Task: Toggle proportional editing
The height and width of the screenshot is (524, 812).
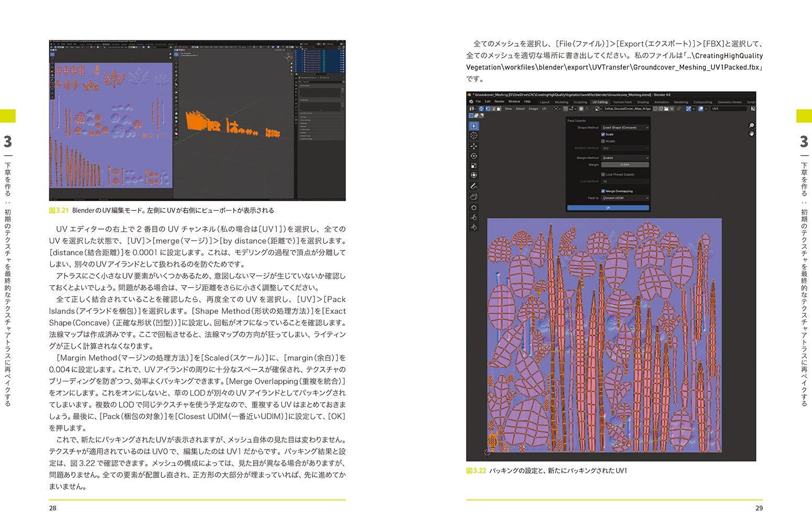Action: (x=581, y=109)
